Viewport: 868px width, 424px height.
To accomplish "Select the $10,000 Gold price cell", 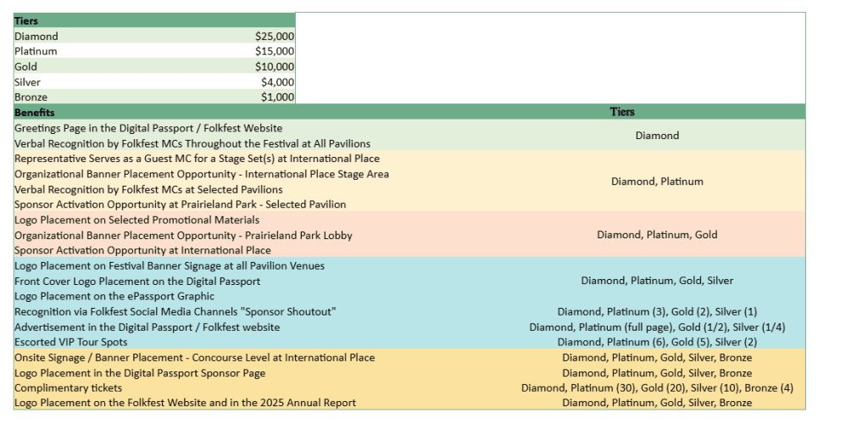I will click(x=274, y=67).
